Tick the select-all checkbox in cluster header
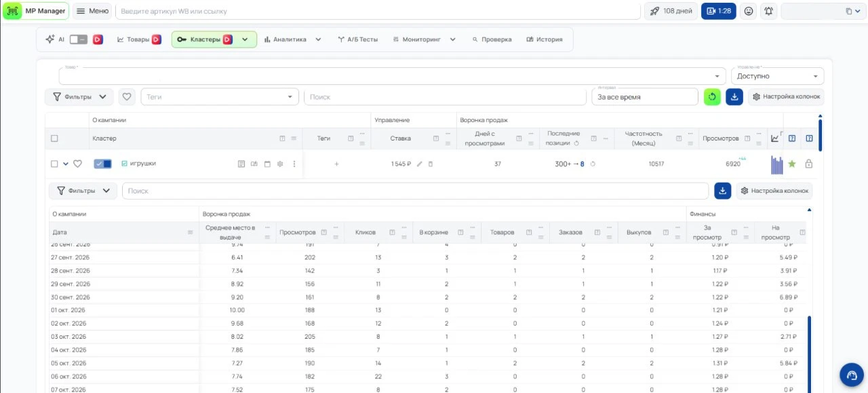This screenshot has height=393, width=868. coord(55,138)
